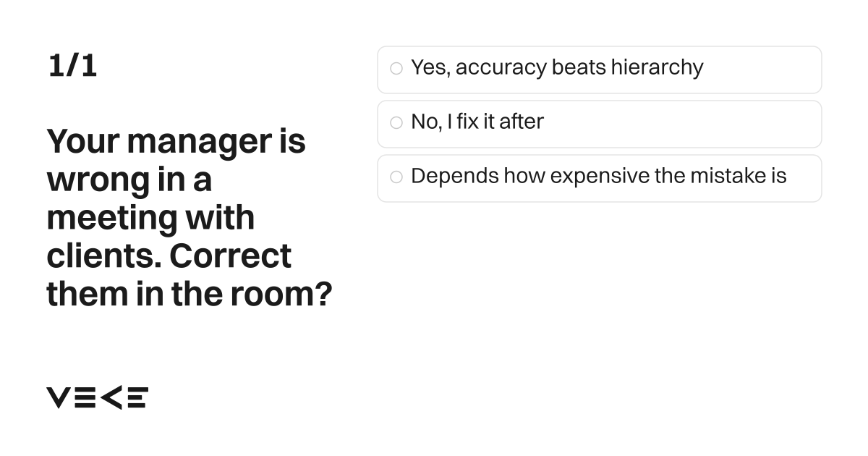
Task: Click the last striped E glyph in the logo
Action: pyautogui.click(x=137, y=397)
